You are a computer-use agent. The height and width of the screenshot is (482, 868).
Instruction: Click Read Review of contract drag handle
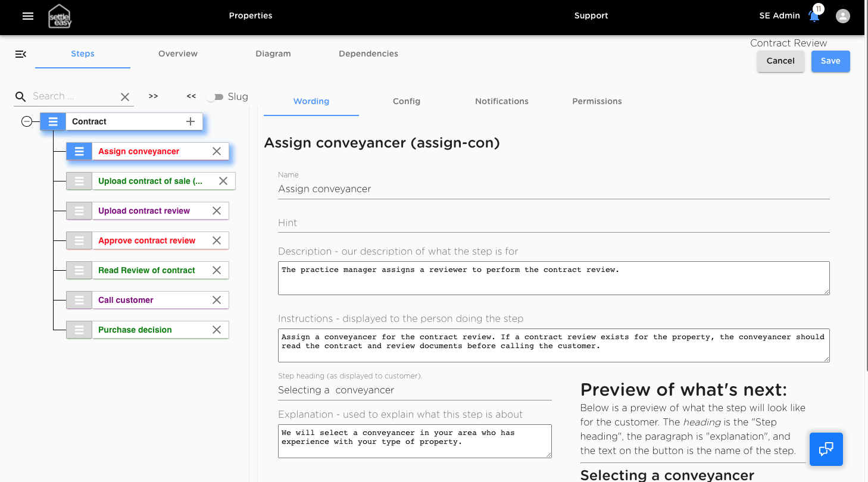(x=79, y=270)
